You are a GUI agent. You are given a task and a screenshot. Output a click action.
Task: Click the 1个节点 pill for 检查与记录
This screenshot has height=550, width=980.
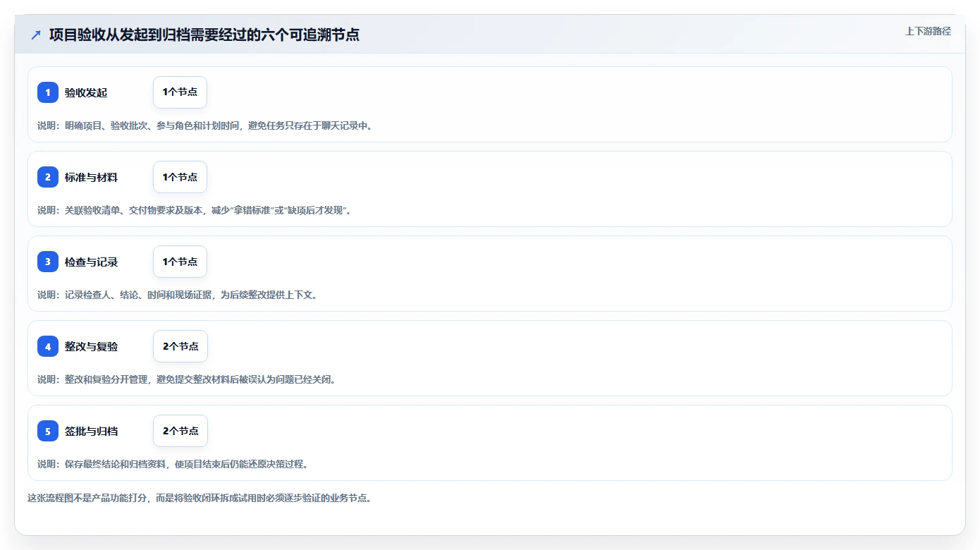point(180,262)
